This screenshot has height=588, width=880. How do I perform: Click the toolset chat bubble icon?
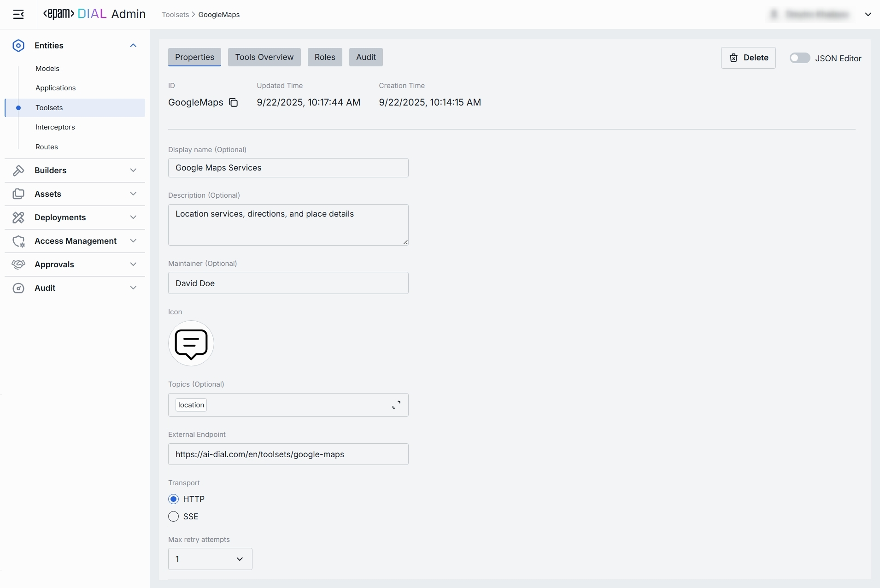pos(191,344)
